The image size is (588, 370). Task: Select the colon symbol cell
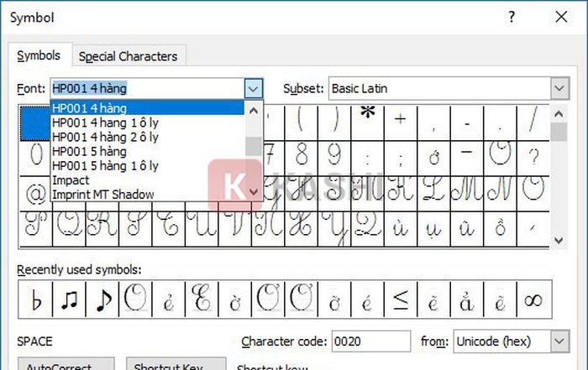[x=368, y=159]
